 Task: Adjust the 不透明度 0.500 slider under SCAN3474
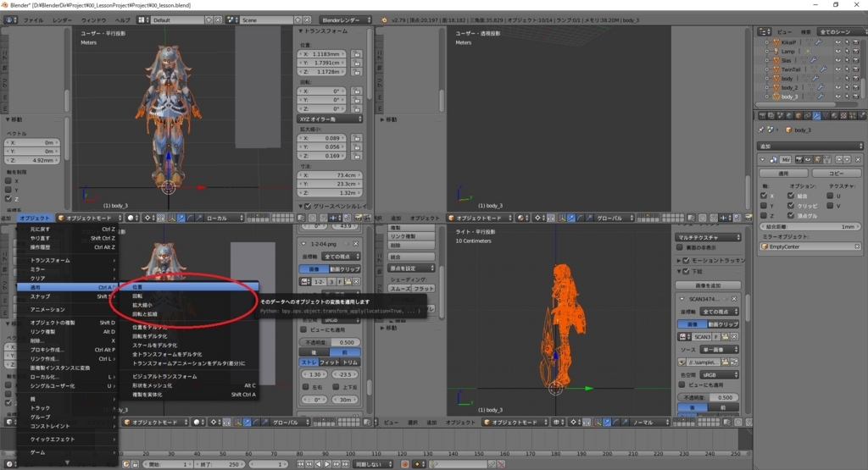pos(708,397)
